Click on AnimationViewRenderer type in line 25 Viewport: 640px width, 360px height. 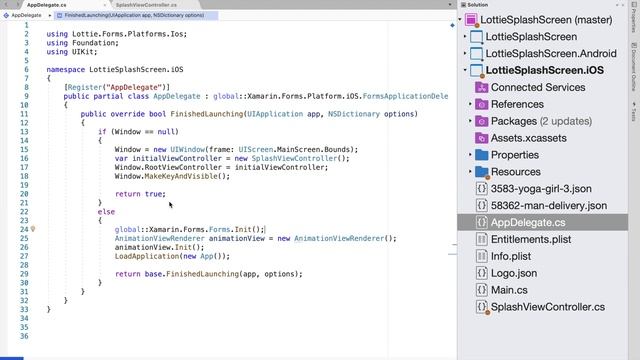point(160,238)
